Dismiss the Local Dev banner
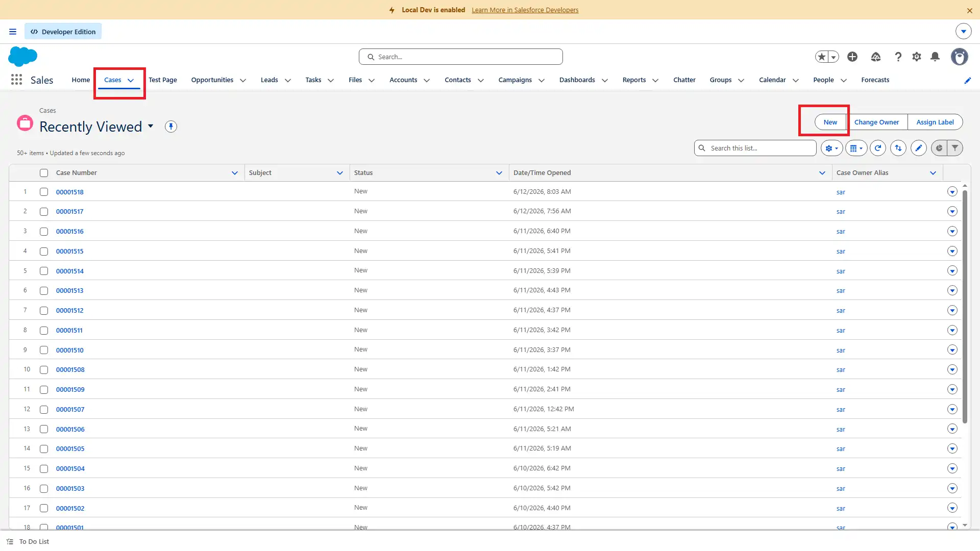 pyautogui.click(x=970, y=10)
